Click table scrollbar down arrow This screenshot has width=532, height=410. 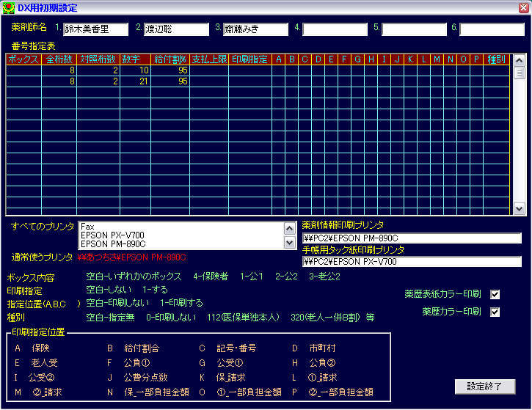(x=519, y=208)
